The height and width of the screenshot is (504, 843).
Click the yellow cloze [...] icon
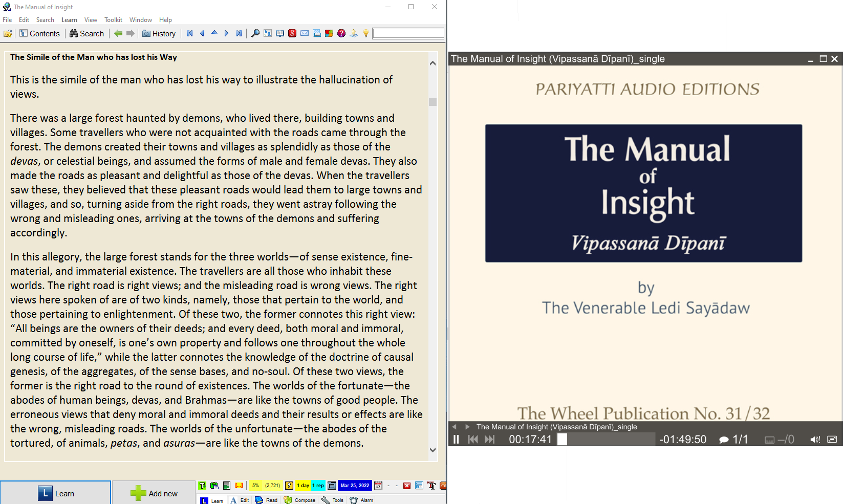[x=239, y=486]
